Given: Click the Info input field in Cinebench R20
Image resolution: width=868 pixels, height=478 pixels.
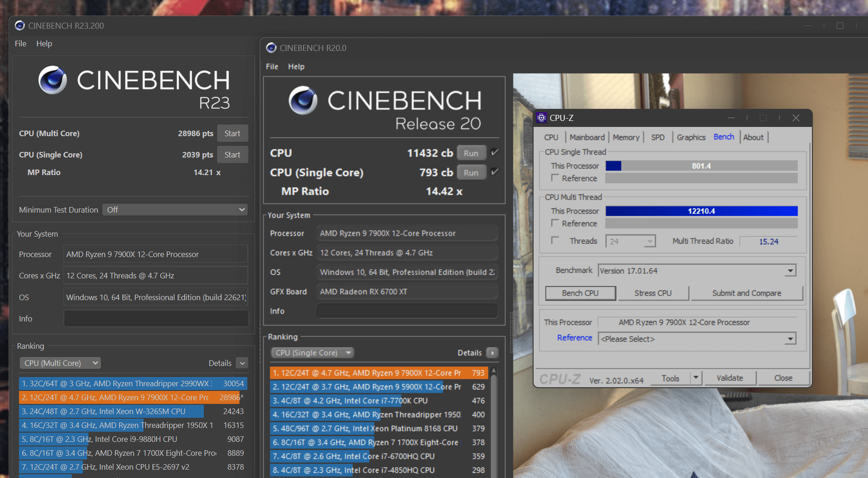Looking at the screenshot, I should [x=407, y=311].
